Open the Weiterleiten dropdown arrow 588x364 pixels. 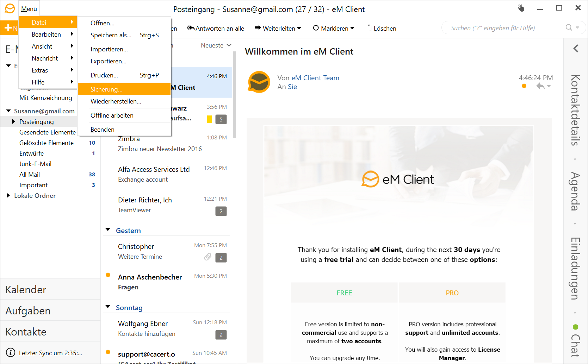pyautogui.click(x=299, y=28)
